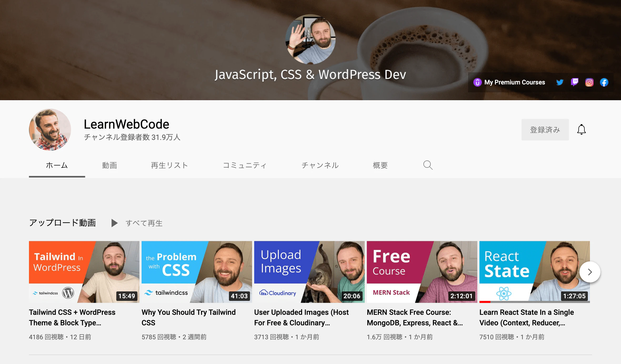Open the Instagram link in banner

pos(589,82)
